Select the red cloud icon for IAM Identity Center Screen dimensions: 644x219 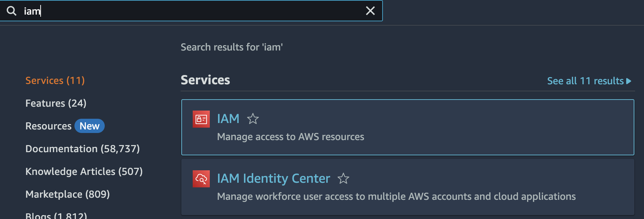(x=201, y=178)
